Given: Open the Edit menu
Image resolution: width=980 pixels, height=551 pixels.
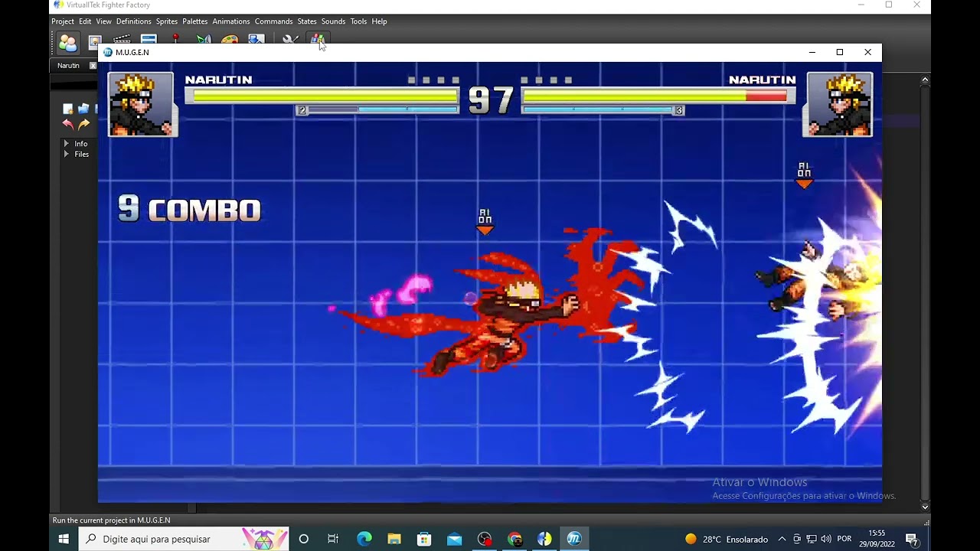Looking at the screenshot, I should click(85, 21).
